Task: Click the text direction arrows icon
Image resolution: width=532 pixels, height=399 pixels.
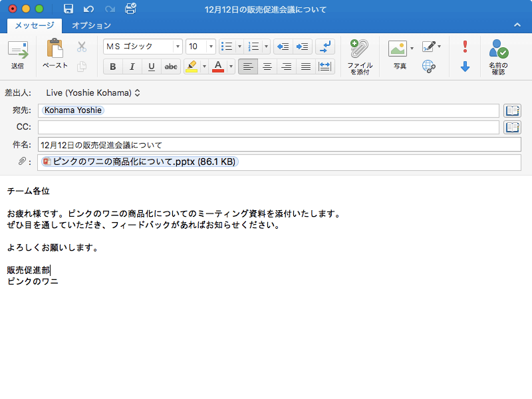Action: pos(325,47)
